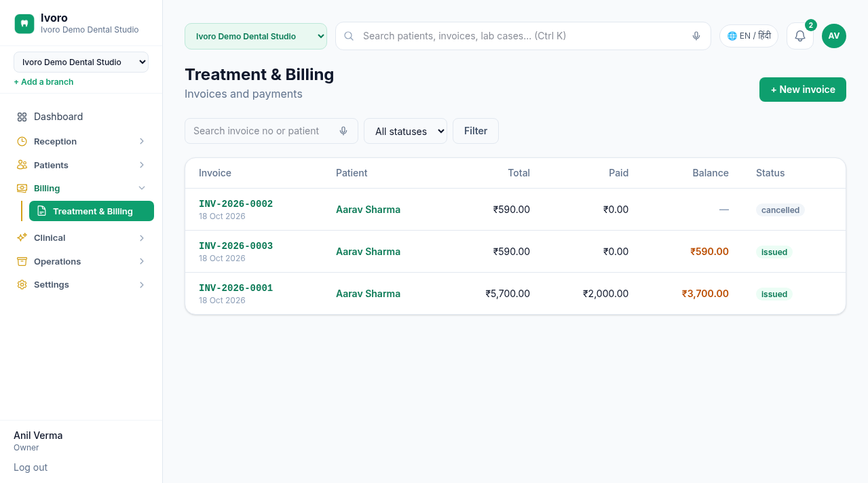Click the ₹2,000.00 paid amount
The image size is (868, 483).
(605, 294)
